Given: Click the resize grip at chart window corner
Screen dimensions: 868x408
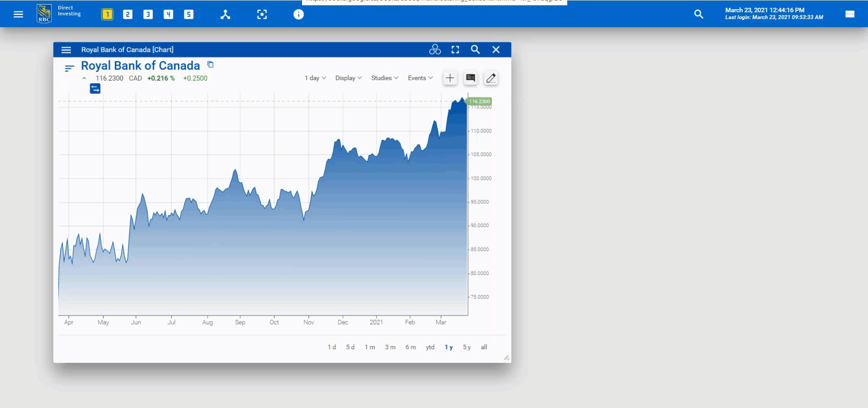Looking at the screenshot, I should coord(506,358).
